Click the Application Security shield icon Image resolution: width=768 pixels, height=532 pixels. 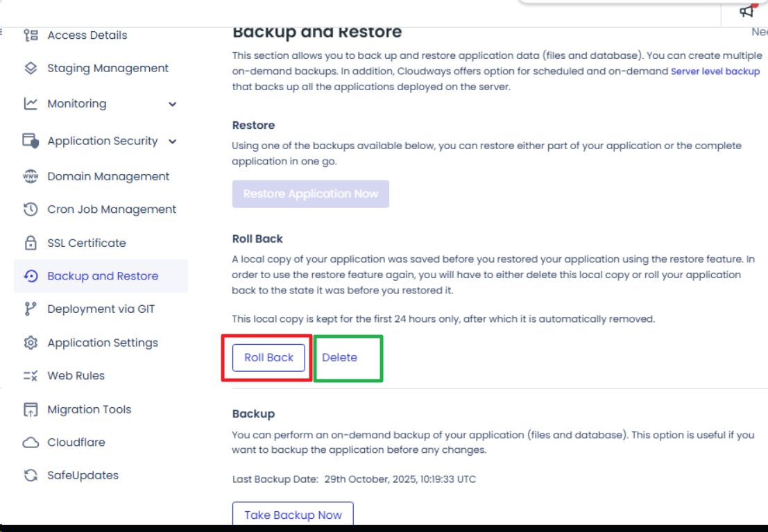coord(31,141)
